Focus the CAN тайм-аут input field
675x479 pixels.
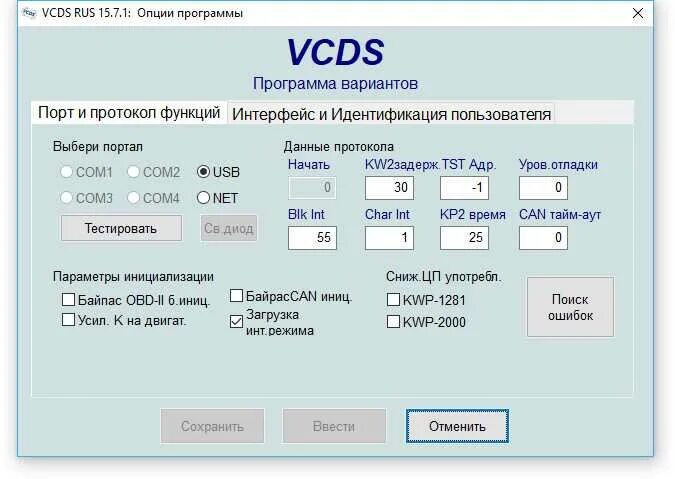pos(543,238)
